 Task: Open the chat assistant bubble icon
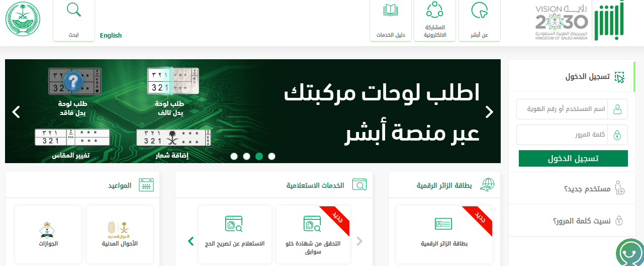point(630,252)
